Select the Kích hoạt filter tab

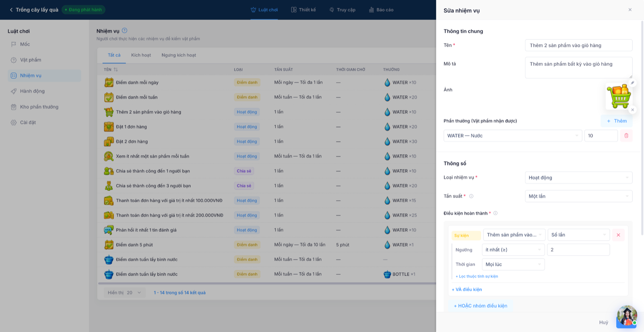[x=141, y=55]
